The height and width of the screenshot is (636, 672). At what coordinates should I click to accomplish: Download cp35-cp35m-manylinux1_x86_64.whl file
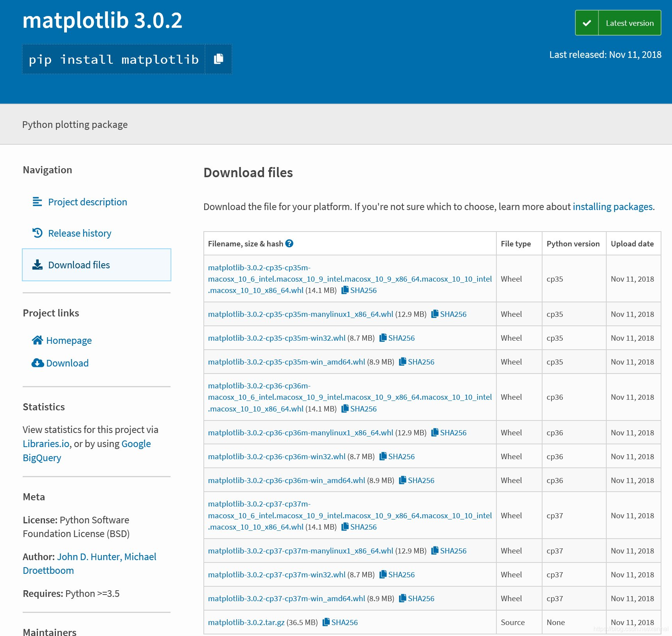[x=300, y=314]
